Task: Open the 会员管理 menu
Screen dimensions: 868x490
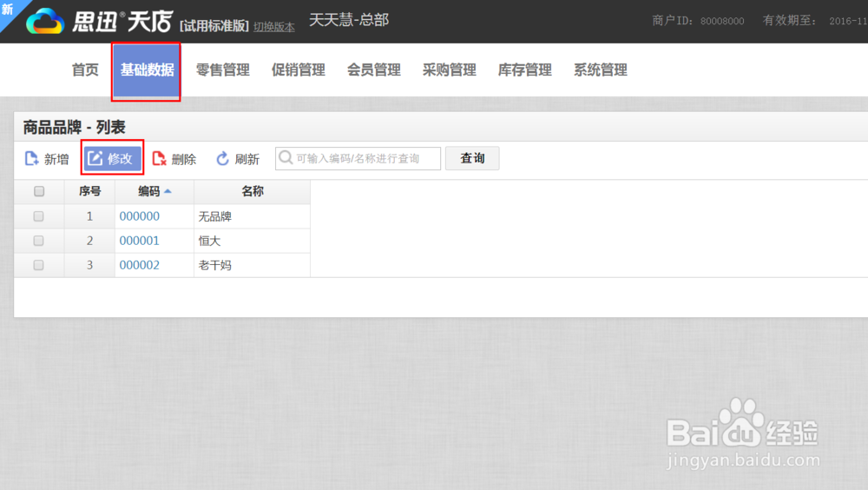Action: (373, 70)
